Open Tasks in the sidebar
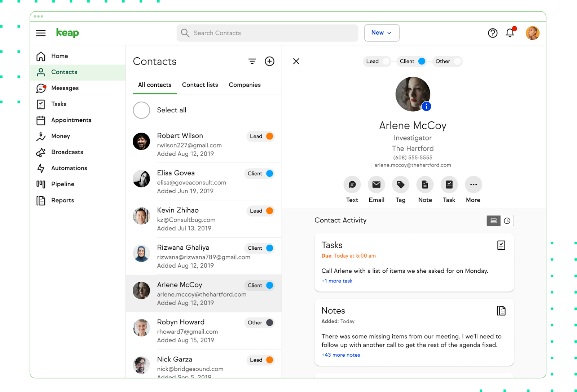Image resolution: width=577 pixels, height=392 pixels. 78,104
